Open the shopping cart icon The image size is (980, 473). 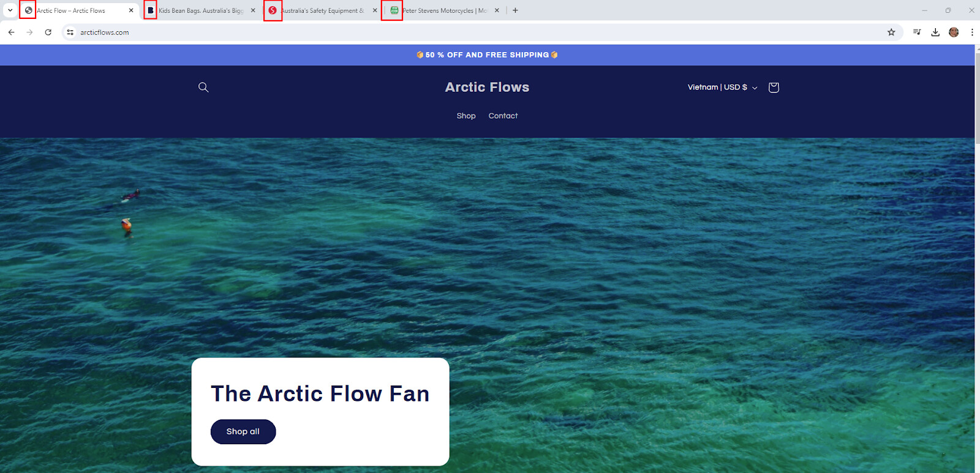click(774, 88)
